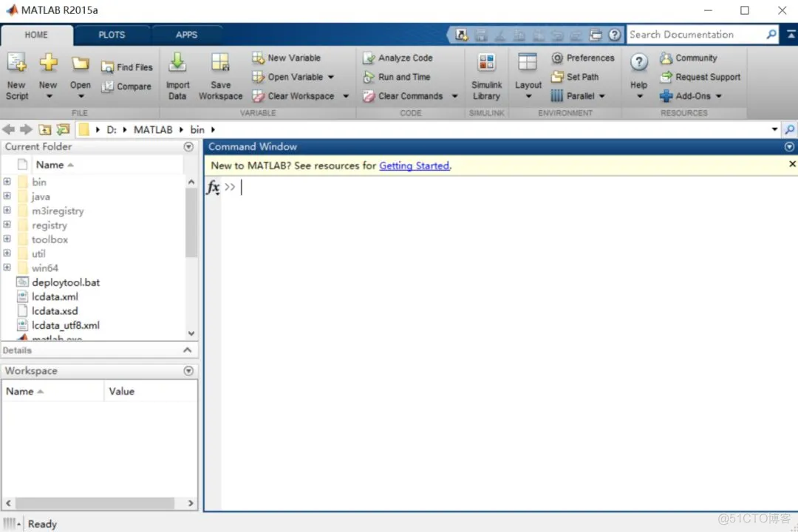Select lcdata_utf8.xml file
This screenshot has width=798, height=532.
66,325
